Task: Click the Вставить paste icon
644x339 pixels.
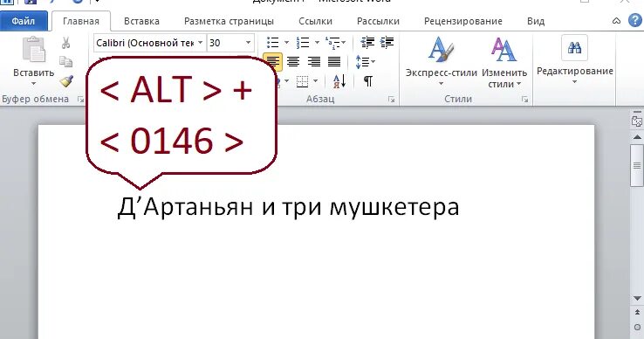Action: 34,50
